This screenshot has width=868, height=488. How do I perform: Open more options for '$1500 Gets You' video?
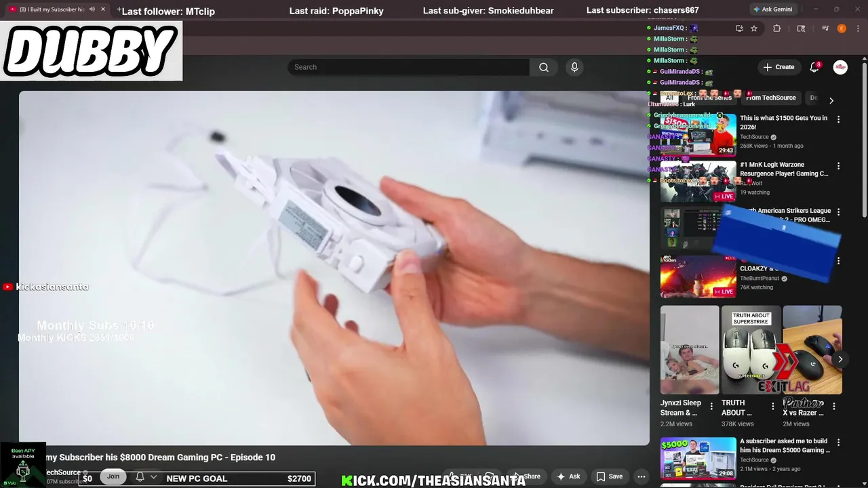tap(838, 119)
